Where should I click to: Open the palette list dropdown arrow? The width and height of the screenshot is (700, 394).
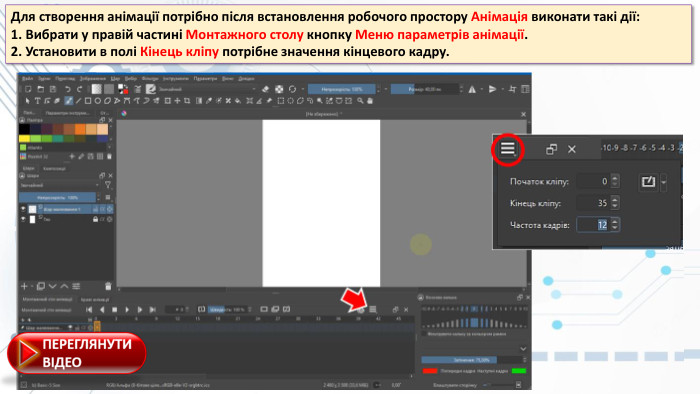[109, 147]
